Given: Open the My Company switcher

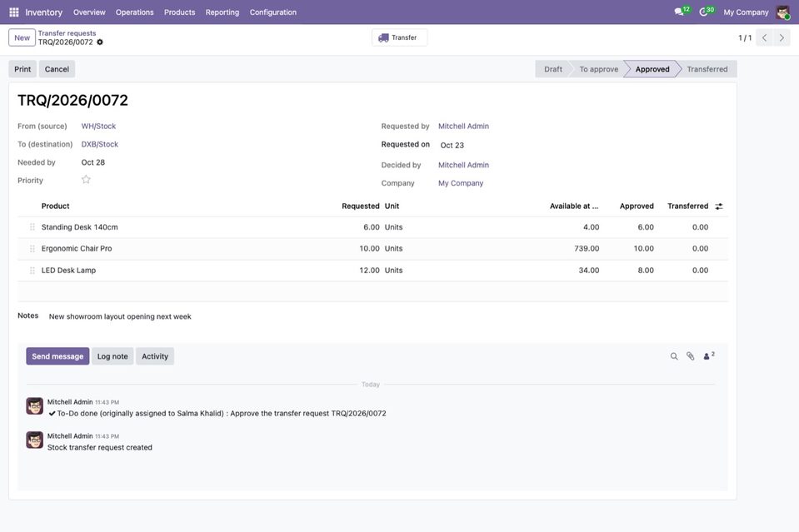Looking at the screenshot, I should click(x=746, y=12).
